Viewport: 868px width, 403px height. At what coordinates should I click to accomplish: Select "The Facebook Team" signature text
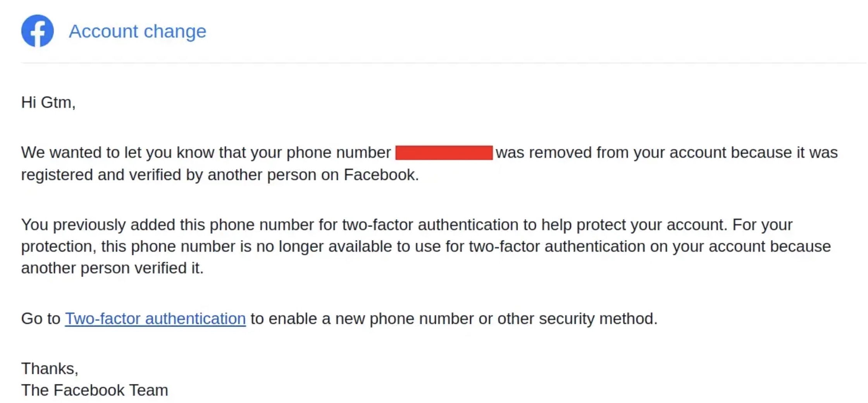[95, 390]
